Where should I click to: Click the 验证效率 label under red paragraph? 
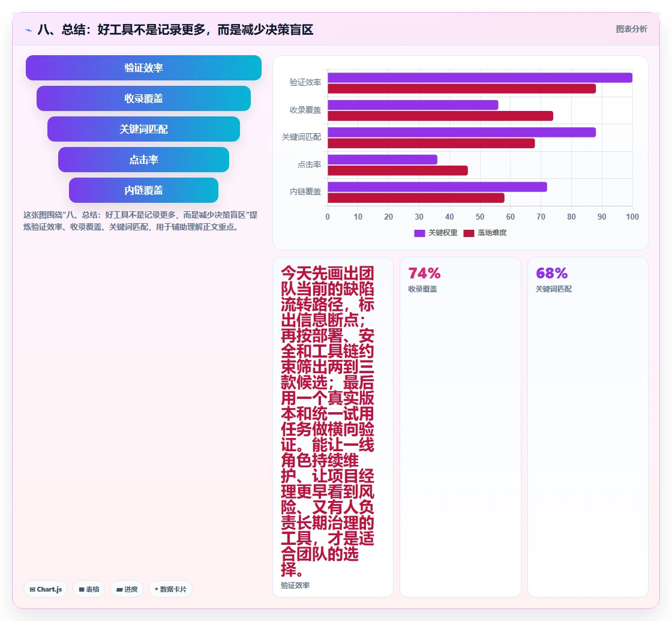click(295, 586)
